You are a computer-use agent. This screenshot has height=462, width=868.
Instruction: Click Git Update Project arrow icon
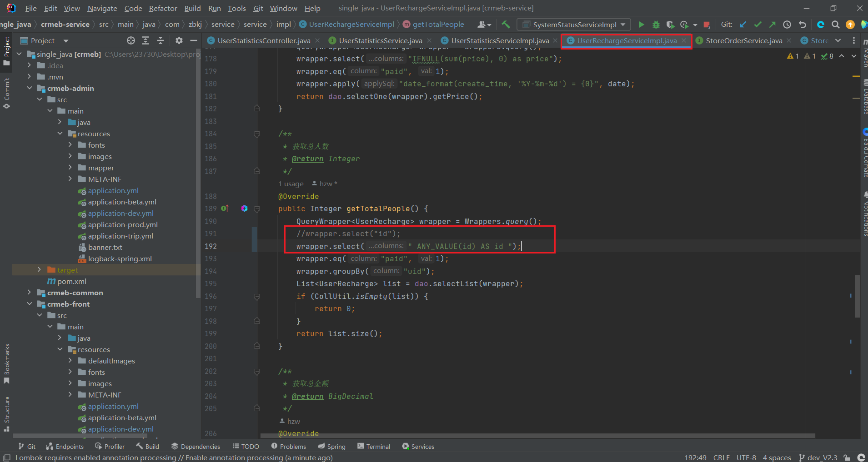tap(743, 25)
